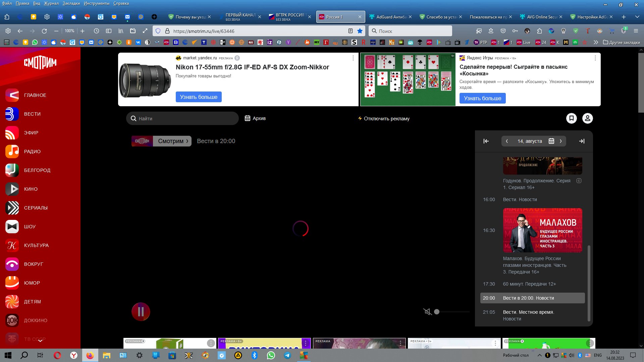Reload the current page
This screenshot has width=644, height=362.
coord(44,31)
